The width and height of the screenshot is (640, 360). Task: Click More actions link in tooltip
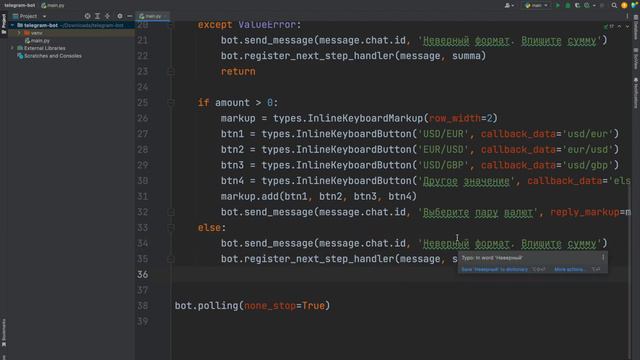[x=569, y=269]
